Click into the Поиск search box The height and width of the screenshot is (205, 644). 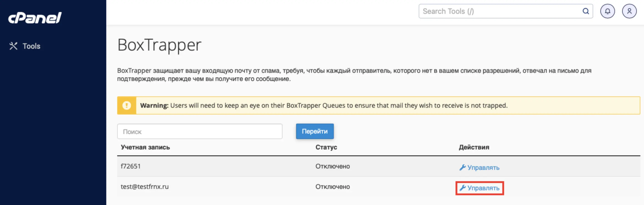pos(200,131)
